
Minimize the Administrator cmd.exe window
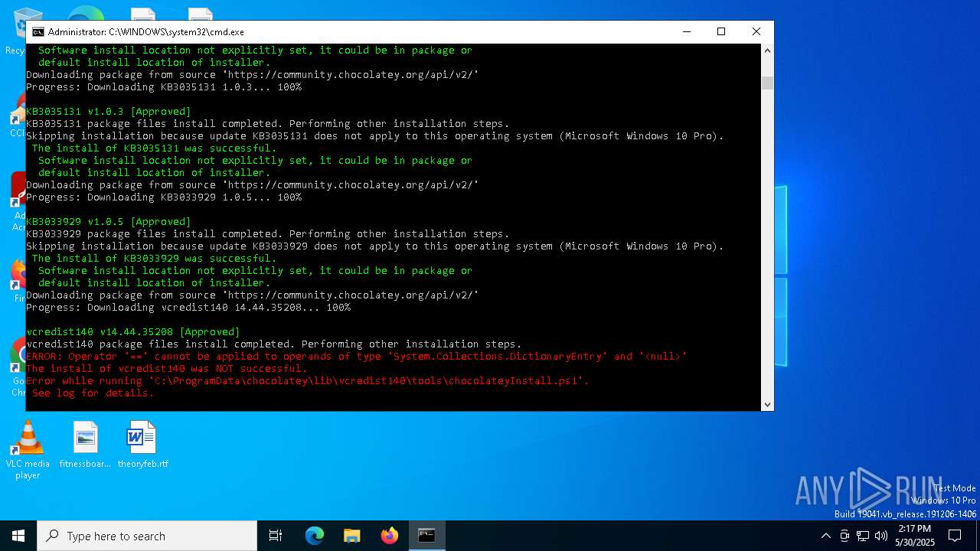pyautogui.click(x=686, y=31)
